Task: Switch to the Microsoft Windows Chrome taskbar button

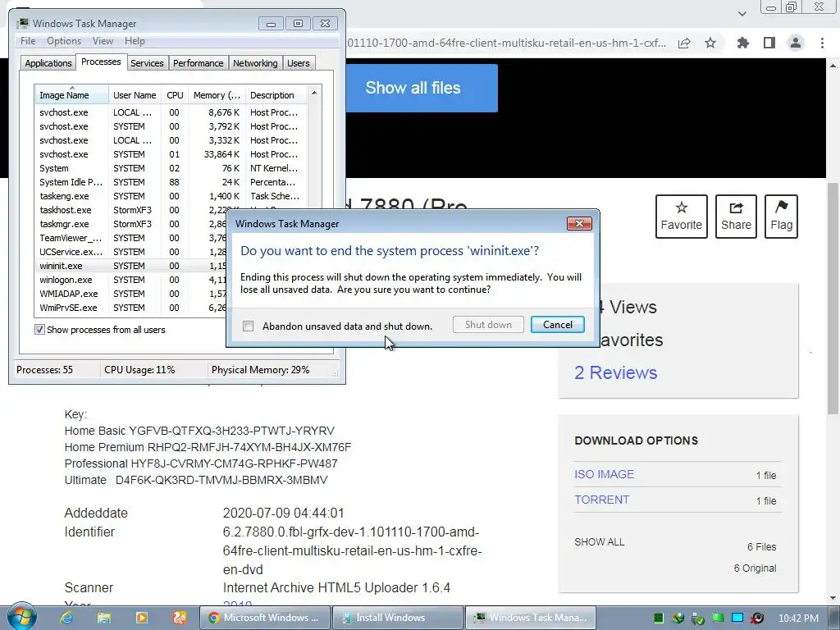Action: pyautogui.click(x=265, y=618)
